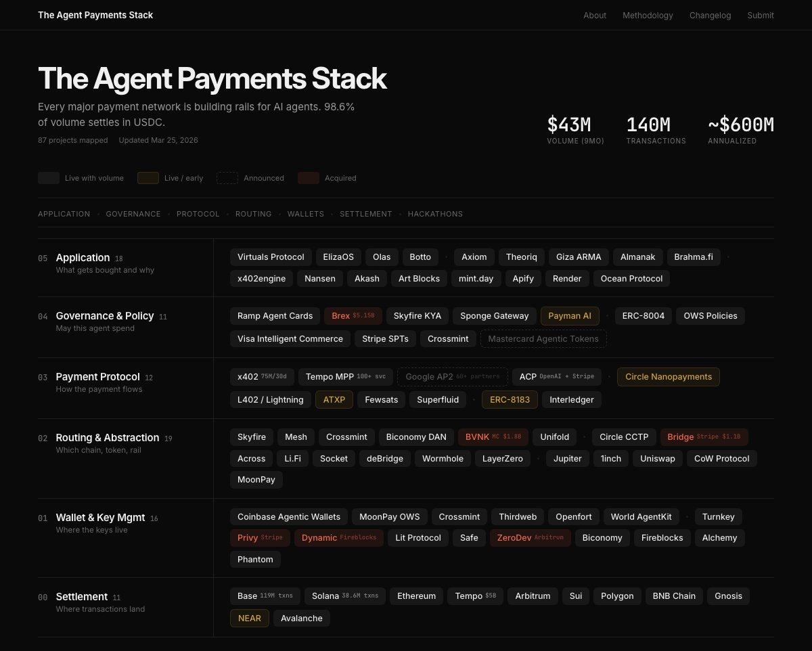
Task: Open the Methodology link
Action: (x=648, y=15)
